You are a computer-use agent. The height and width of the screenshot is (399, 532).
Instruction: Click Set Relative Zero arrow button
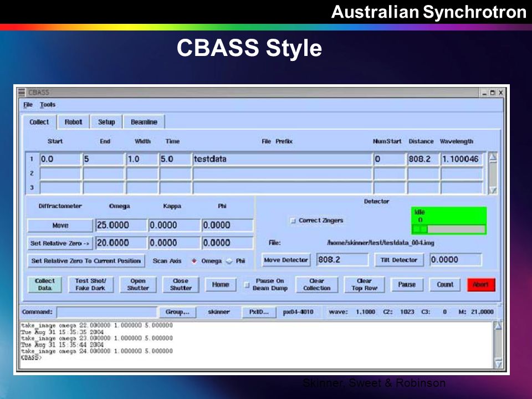point(60,243)
